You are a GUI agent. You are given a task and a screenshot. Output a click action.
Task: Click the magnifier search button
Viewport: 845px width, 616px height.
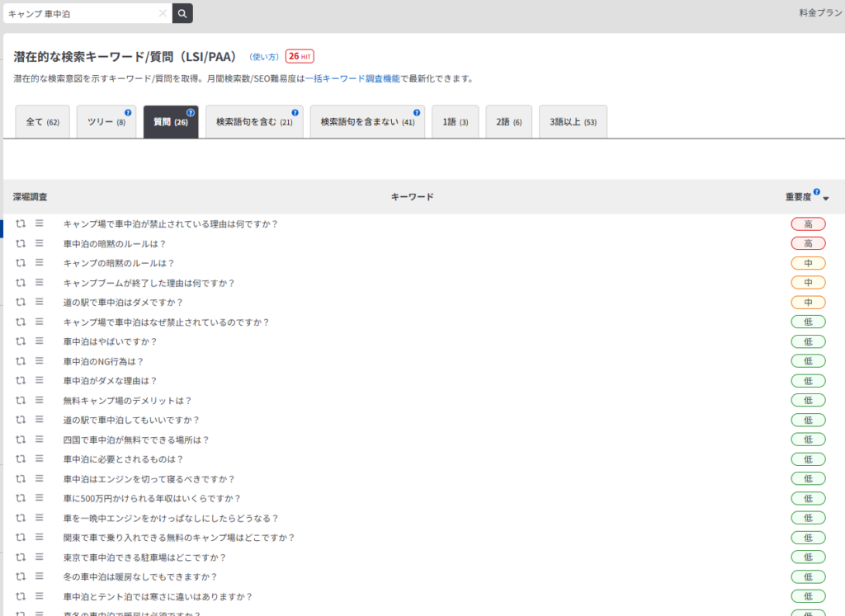coord(182,13)
